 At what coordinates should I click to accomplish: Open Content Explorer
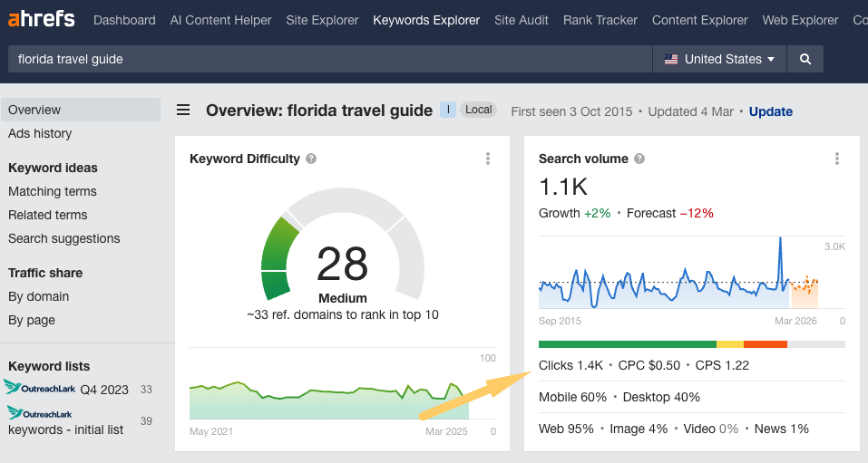(699, 20)
